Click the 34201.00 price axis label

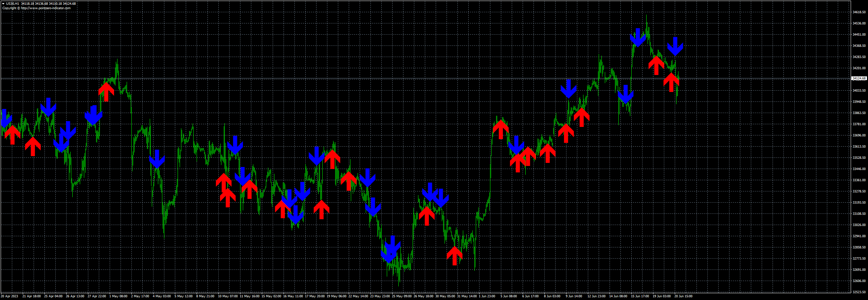pos(860,68)
